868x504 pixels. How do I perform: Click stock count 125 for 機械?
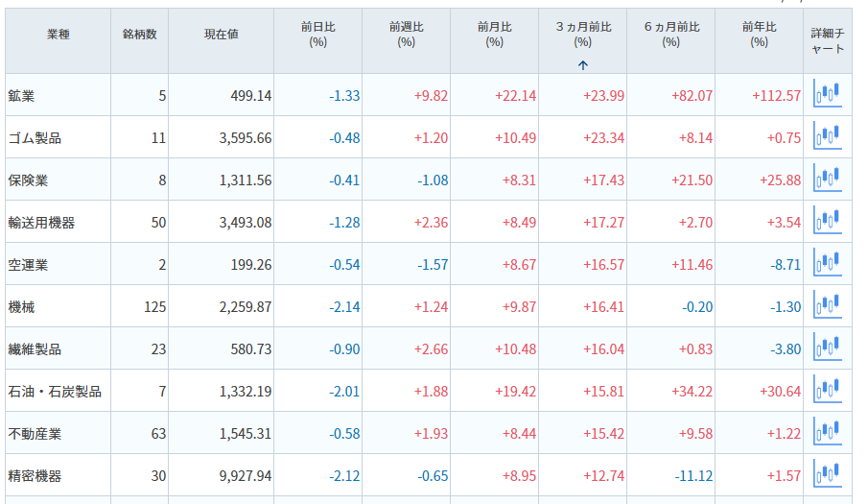coord(155,307)
